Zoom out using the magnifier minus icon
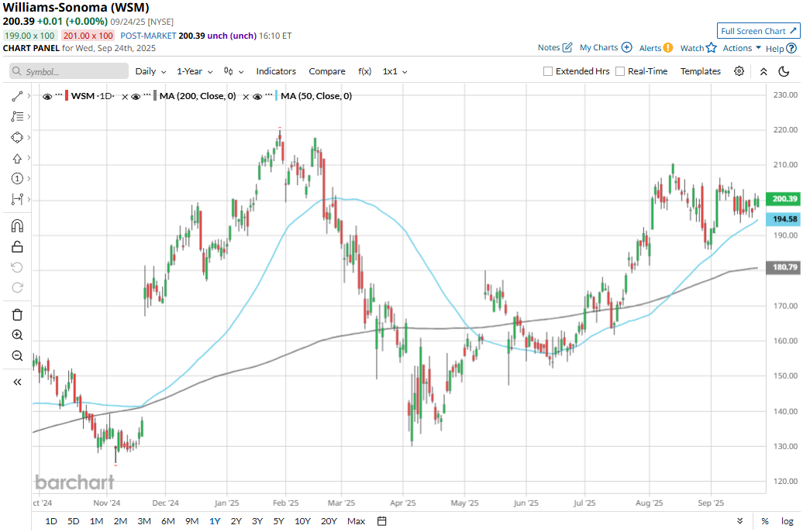 [17, 355]
